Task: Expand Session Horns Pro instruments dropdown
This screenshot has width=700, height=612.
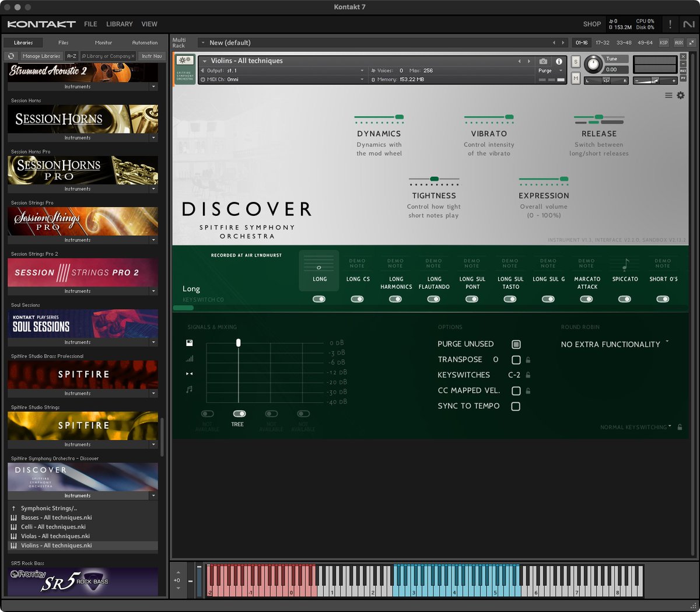Action: tap(153, 189)
